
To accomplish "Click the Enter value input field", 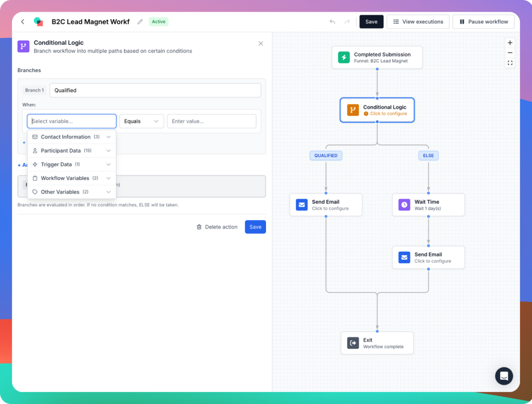I will pyautogui.click(x=211, y=121).
